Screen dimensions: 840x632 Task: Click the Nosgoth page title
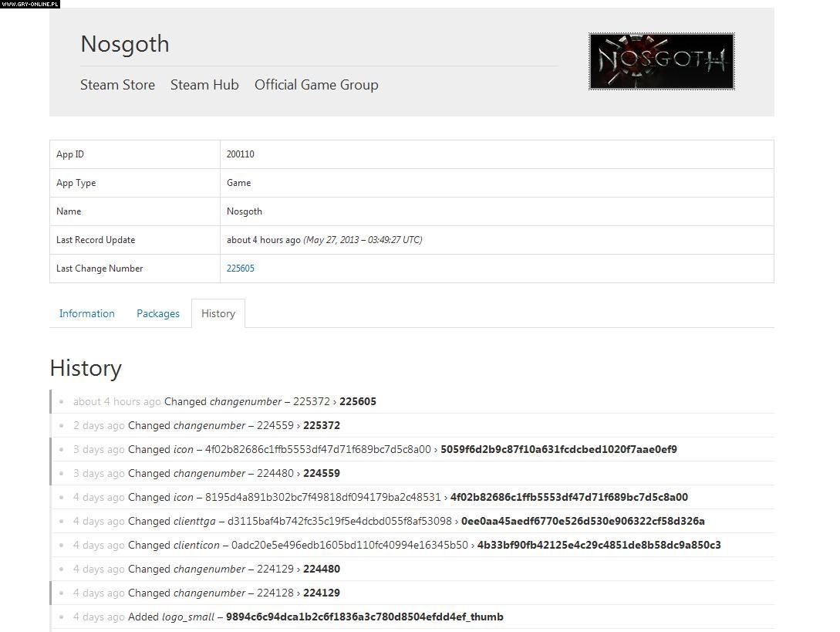[125, 44]
